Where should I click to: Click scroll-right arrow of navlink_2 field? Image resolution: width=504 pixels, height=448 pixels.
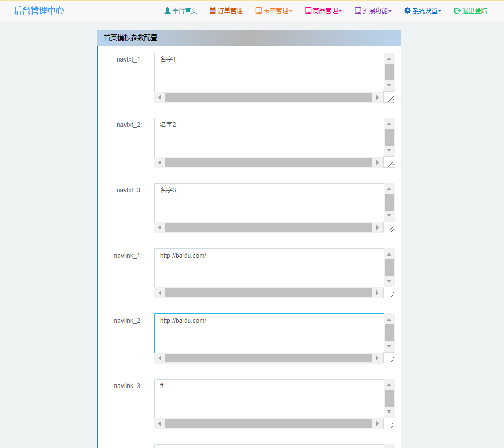pyautogui.click(x=377, y=358)
